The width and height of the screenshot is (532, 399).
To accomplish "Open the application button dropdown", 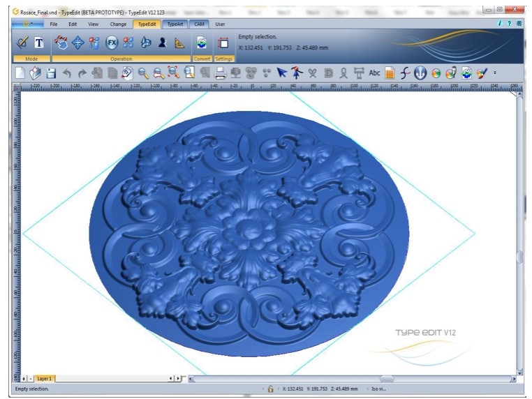I will click(28, 24).
